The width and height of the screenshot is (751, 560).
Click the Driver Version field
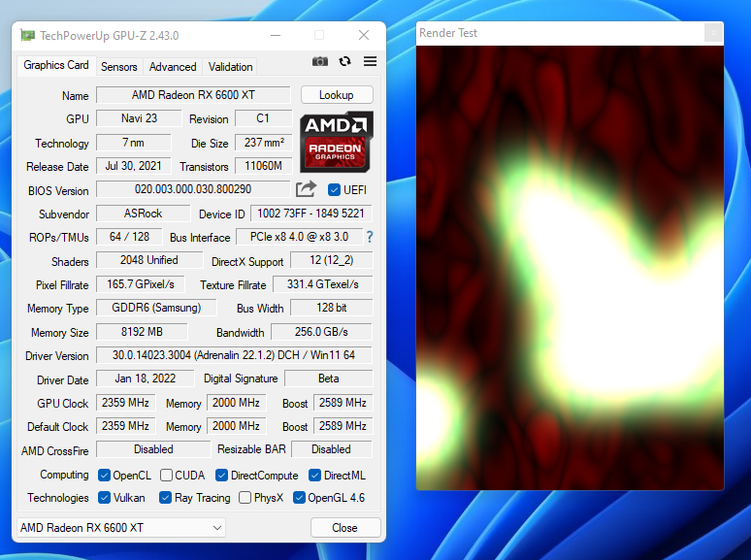click(234, 355)
